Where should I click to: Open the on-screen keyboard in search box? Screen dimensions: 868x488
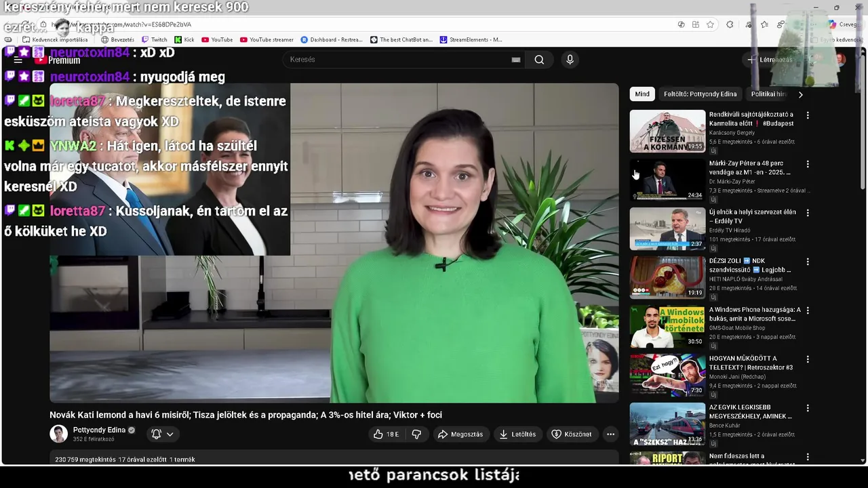click(x=516, y=60)
